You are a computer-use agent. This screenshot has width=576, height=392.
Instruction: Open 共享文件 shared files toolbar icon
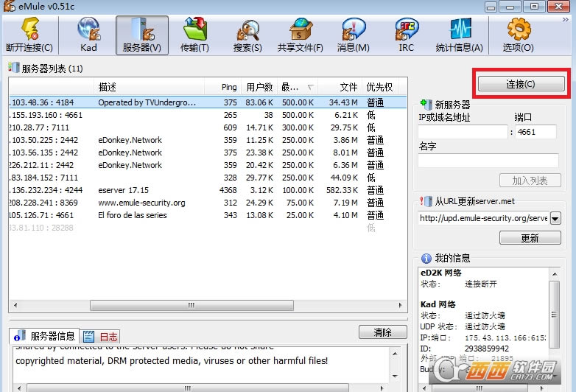(x=300, y=35)
